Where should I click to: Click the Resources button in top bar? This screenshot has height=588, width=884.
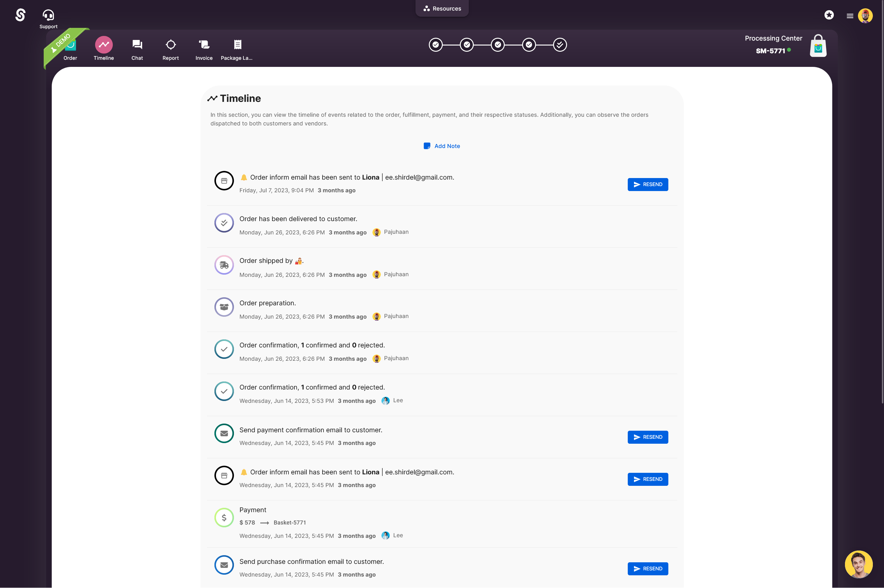click(441, 9)
